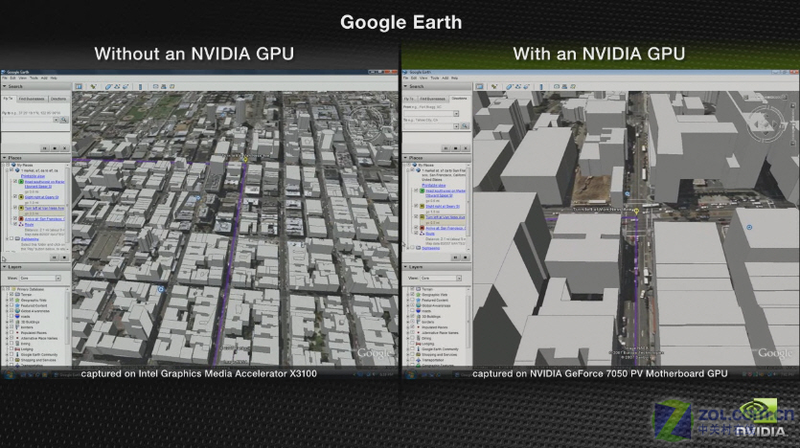Collapse Places panel in right window

tap(406, 158)
